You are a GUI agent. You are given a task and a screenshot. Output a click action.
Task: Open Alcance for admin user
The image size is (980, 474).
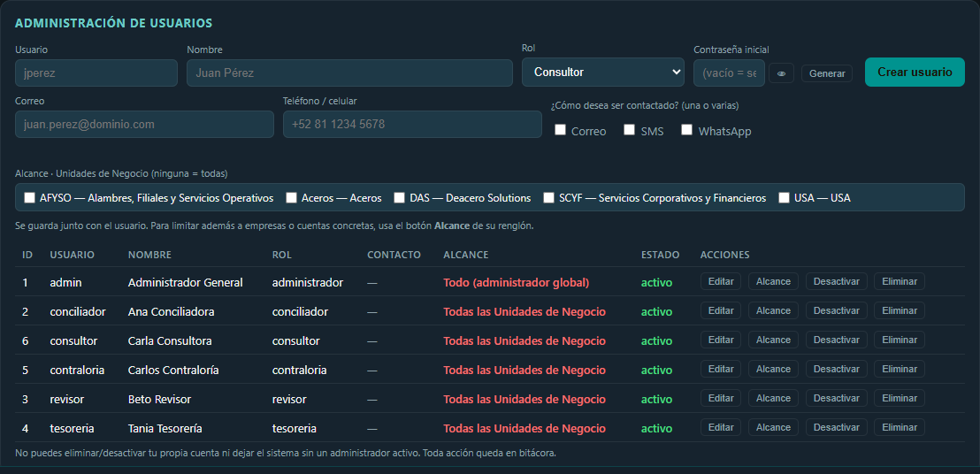(x=773, y=281)
